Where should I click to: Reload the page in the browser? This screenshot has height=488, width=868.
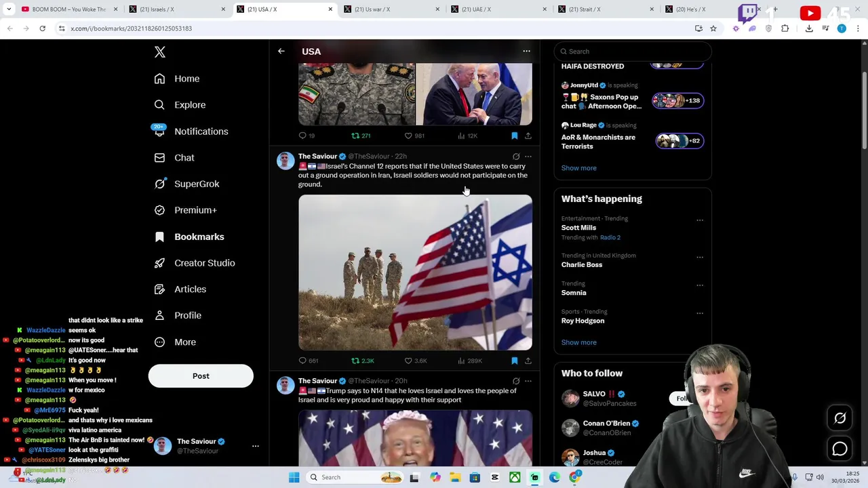pos(42,28)
